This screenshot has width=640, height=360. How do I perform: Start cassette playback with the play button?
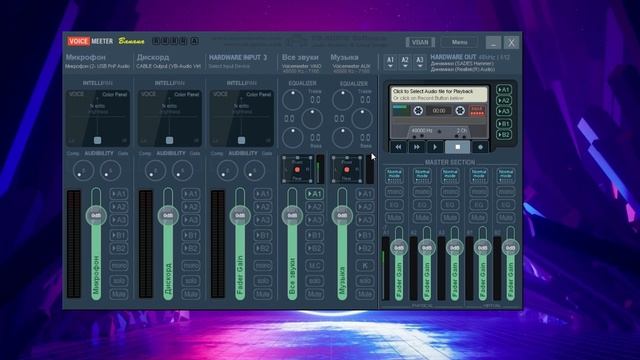435,147
